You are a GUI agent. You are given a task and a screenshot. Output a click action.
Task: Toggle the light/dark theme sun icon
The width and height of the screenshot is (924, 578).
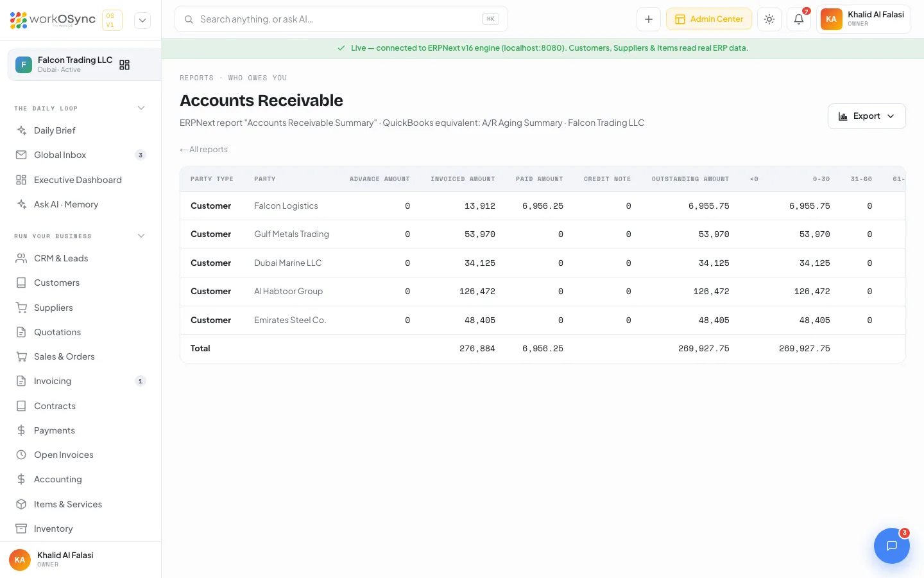coord(769,19)
